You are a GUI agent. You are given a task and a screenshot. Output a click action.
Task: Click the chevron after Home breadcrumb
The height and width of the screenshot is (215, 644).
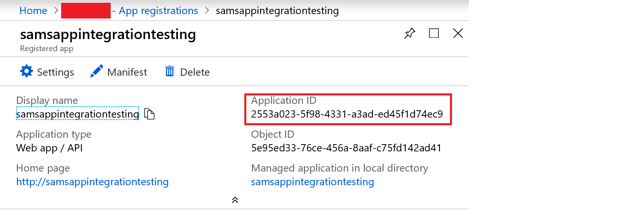[x=56, y=11]
